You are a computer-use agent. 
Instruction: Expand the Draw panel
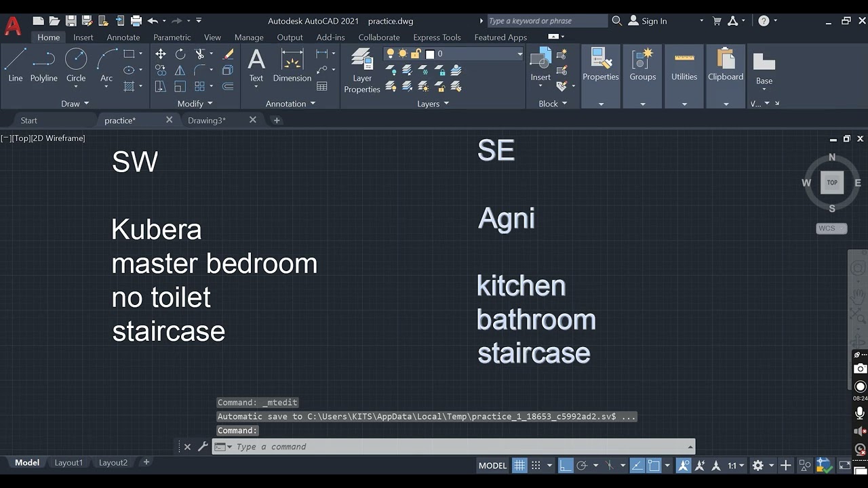75,104
